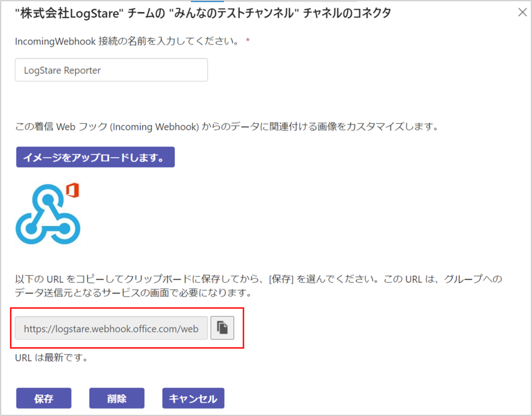
Task: Click the instruction text about copying URL to クリップボード
Action: [x=259, y=286]
